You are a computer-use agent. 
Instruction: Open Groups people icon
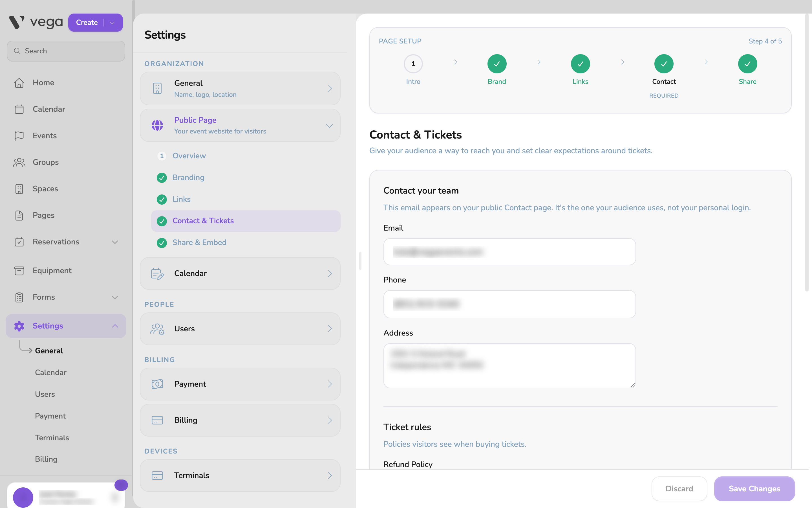click(19, 162)
